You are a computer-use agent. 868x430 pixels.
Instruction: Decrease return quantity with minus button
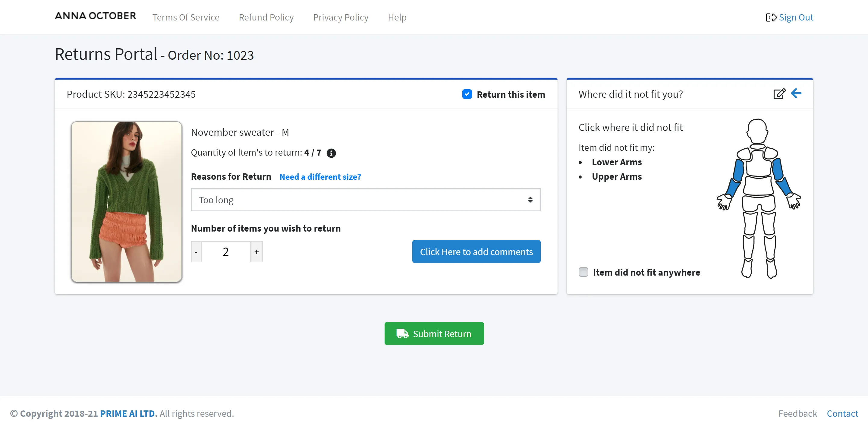coord(196,251)
